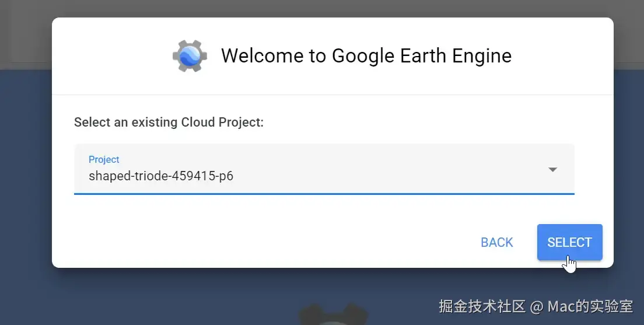Click empty dialog space left of BACK
644x325 pixels.
click(262, 242)
